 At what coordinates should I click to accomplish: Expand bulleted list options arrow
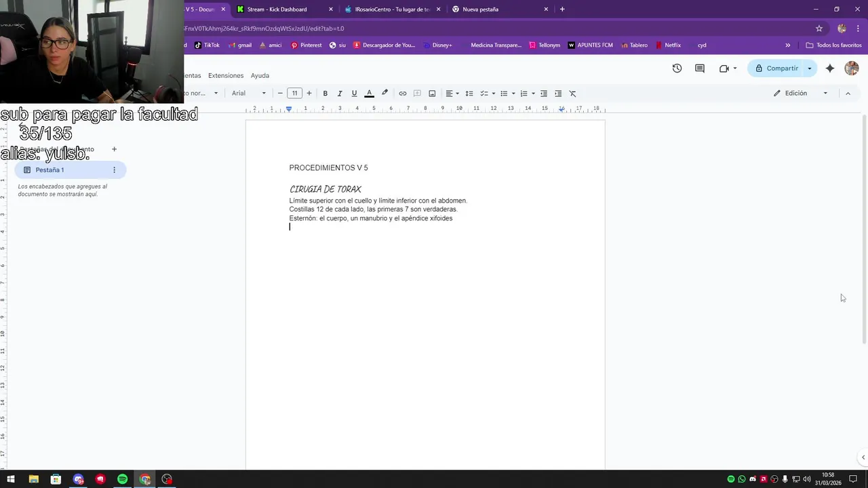(x=513, y=94)
